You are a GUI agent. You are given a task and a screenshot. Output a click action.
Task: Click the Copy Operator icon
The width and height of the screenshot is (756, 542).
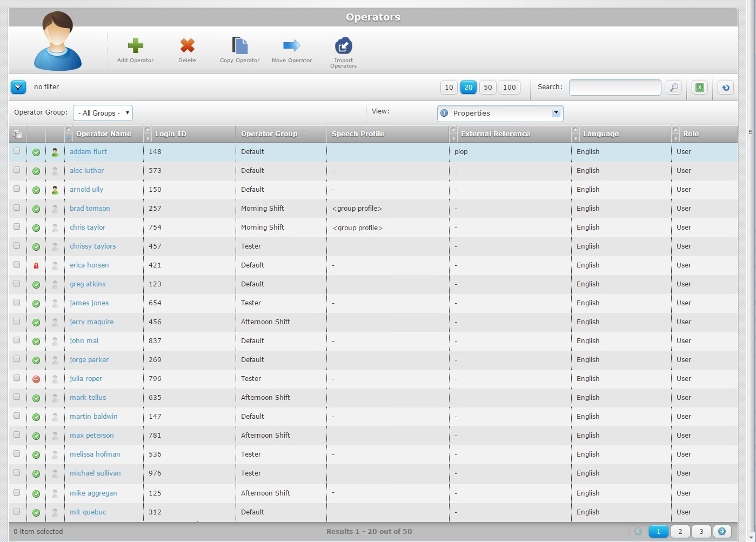coord(239,45)
